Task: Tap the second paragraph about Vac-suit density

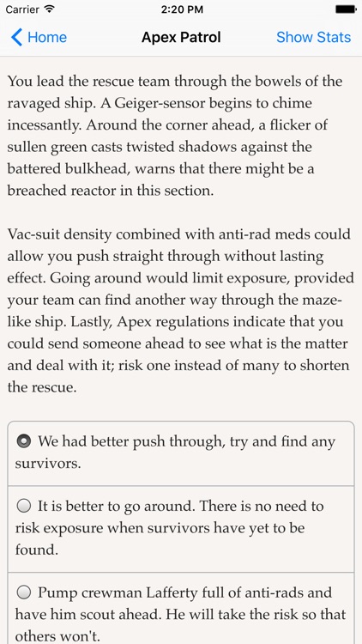Action: (181, 311)
